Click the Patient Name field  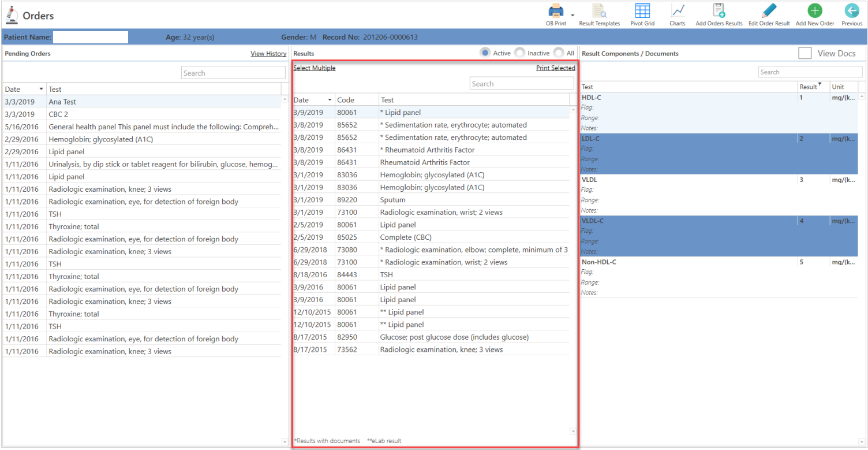tap(91, 38)
